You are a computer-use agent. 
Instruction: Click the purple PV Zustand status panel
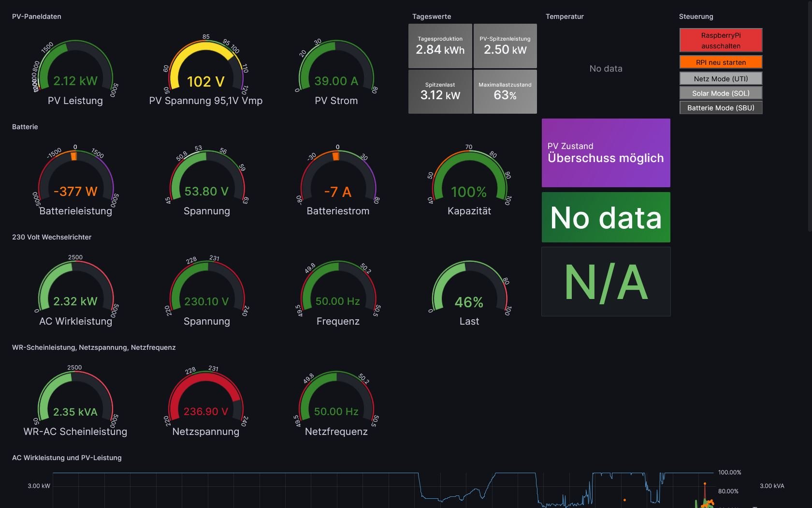(606, 153)
